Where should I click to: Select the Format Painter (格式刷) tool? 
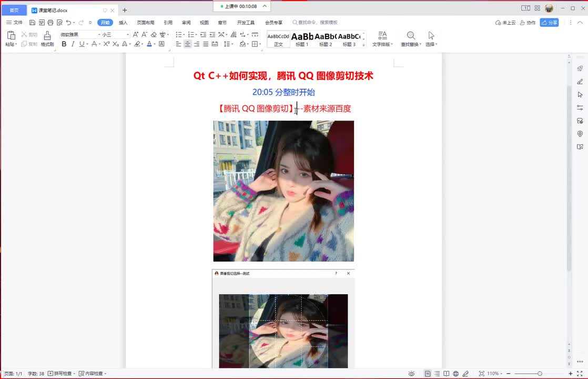pos(47,38)
